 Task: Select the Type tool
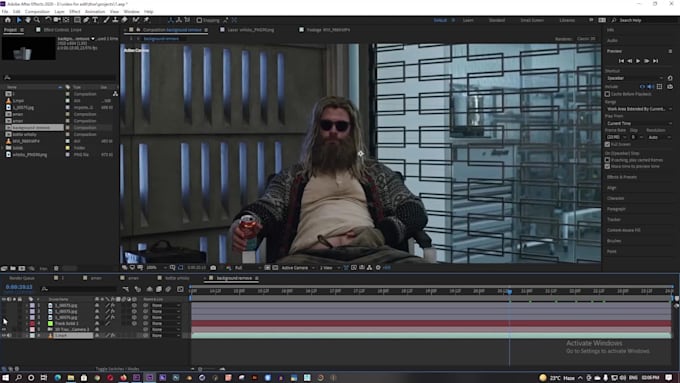(95, 20)
